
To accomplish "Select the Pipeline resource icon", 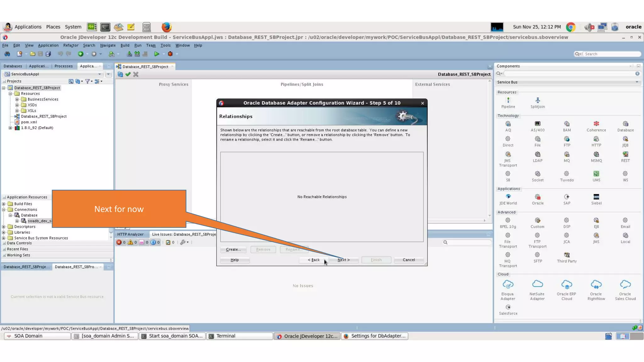I will point(508,101).
